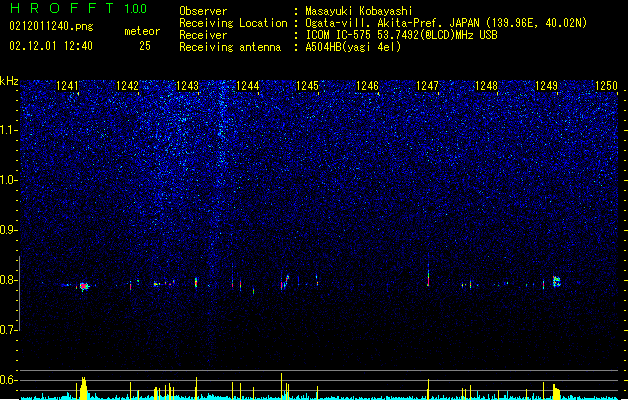Click the date stamp 02.12.01 12:40
This screenshot has width=629, height=400.
tap(51, 46)
